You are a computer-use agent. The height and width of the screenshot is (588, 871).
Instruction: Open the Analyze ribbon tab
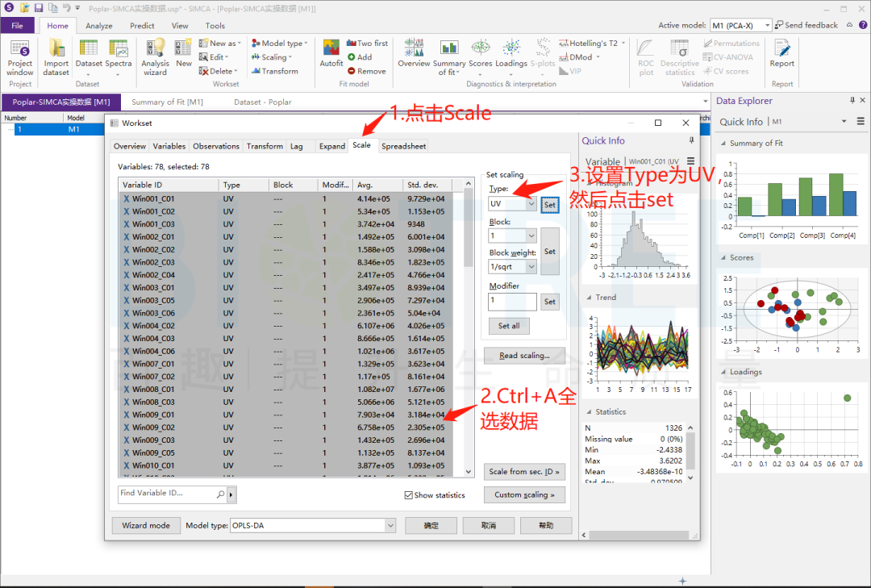pyautogui.click(x=99, y=26)
